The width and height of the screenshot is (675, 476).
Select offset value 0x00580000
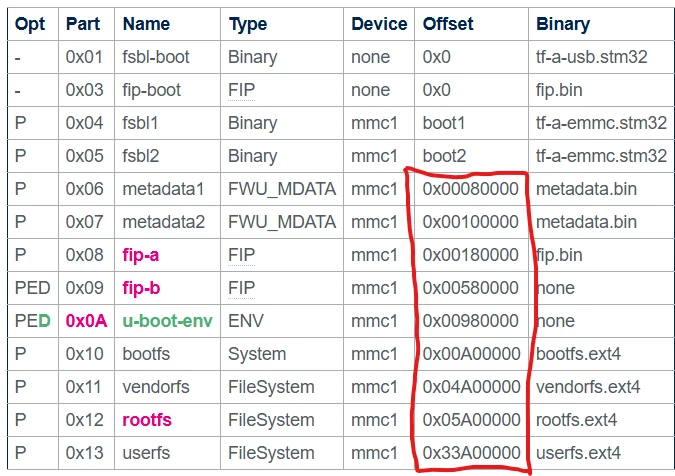[471, 288]
